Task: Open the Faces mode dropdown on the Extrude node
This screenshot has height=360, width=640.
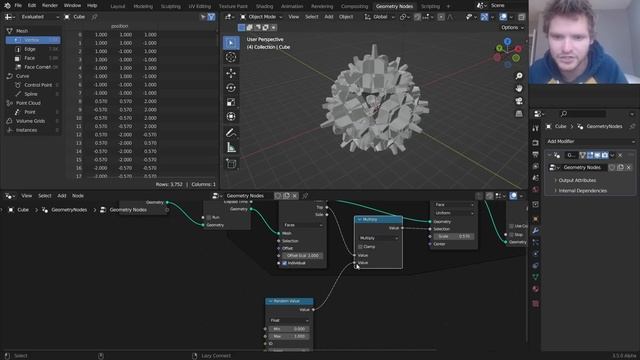Action: [x=303, y=225]
